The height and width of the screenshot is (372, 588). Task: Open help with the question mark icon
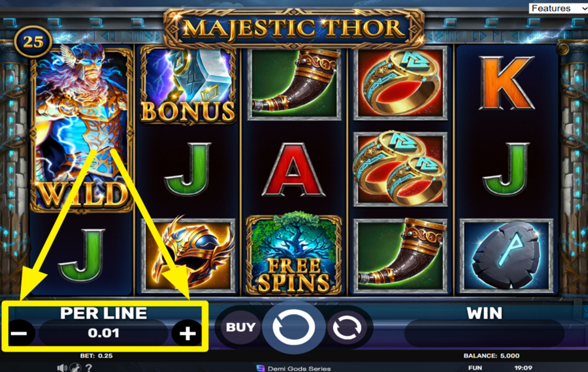pos(89,368)
